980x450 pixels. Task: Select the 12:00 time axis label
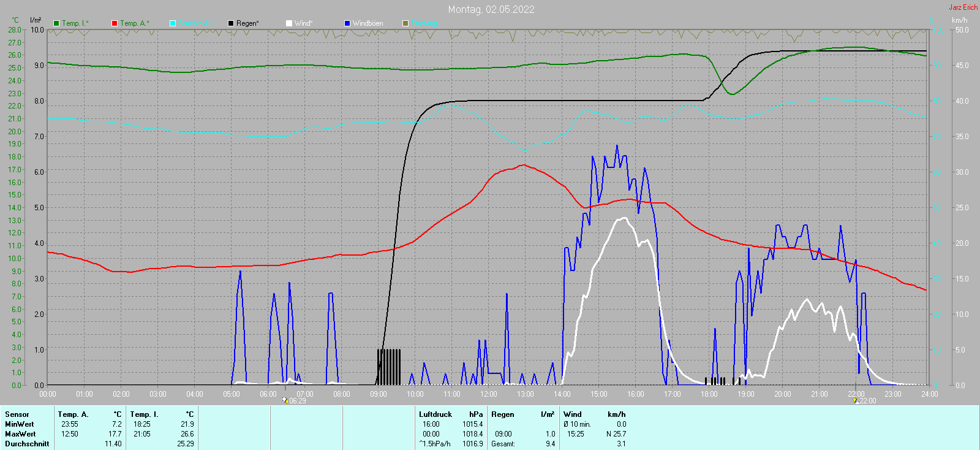488,394
